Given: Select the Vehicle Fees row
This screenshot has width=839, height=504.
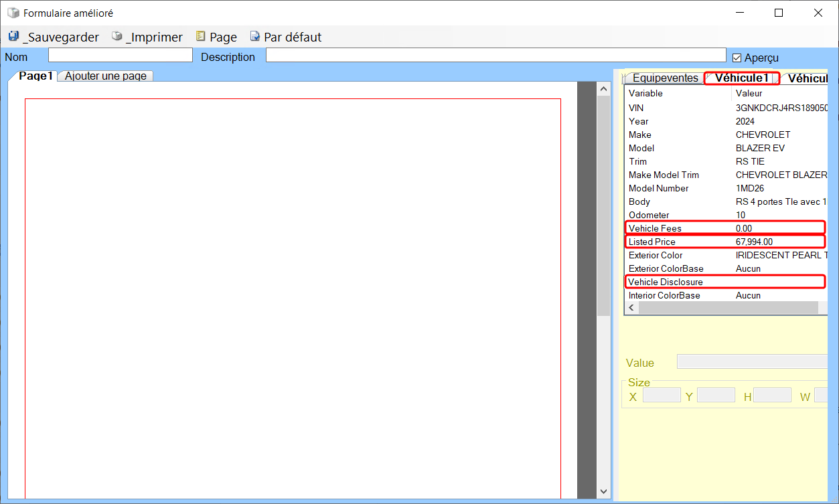Looking at the screenshot, I should [x=724, y=228].
